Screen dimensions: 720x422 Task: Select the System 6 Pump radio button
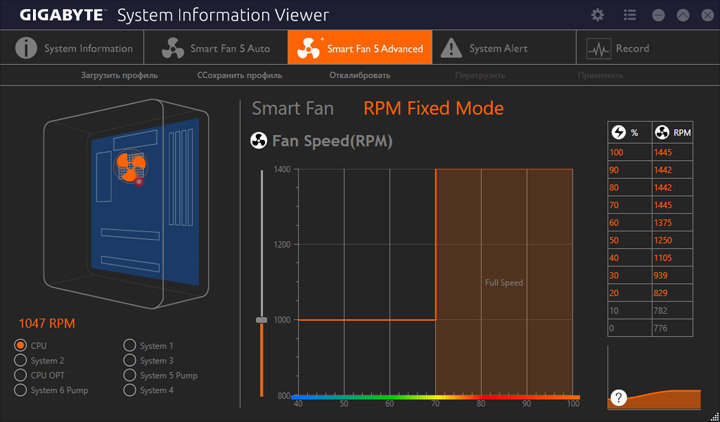pos(20,390)
